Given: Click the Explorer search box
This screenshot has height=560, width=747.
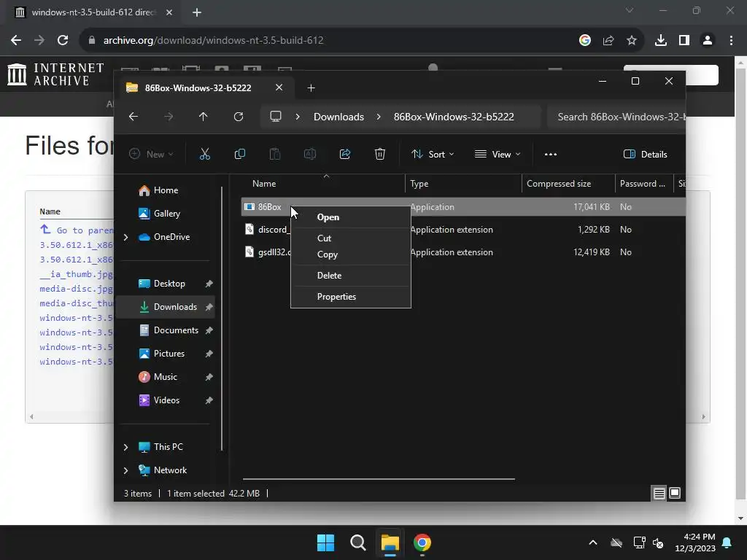Looking at the screenshot, I should pos(617,117).
